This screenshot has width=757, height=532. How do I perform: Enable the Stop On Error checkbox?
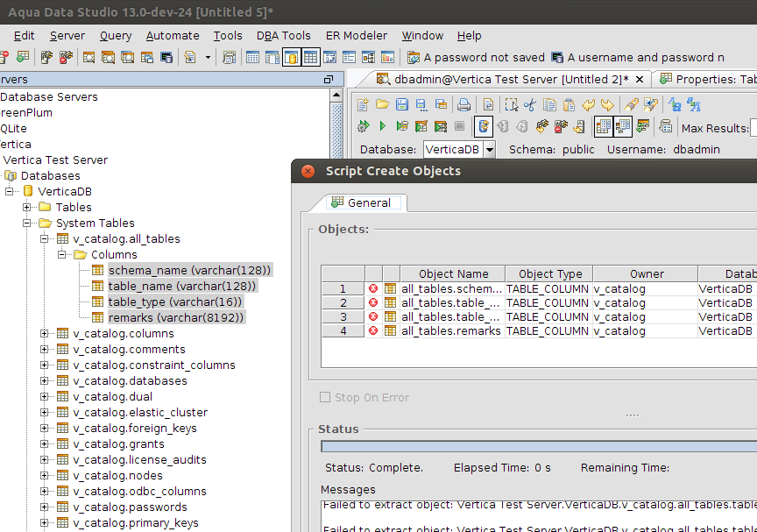click(x=326, y=397)
